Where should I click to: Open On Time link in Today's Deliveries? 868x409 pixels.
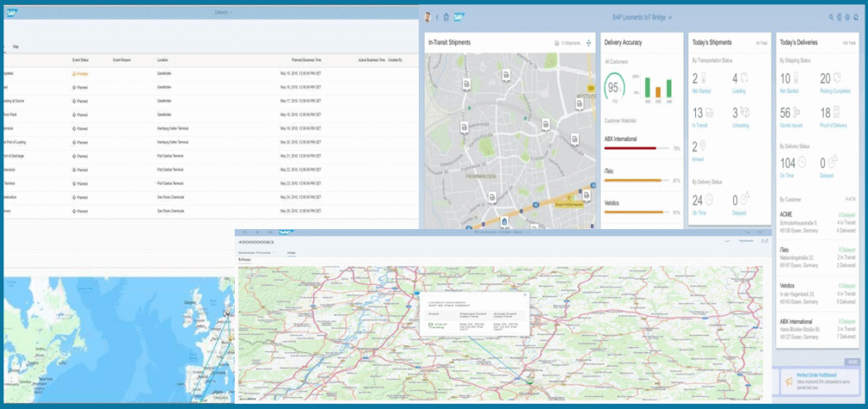click(x=786, y=176)
